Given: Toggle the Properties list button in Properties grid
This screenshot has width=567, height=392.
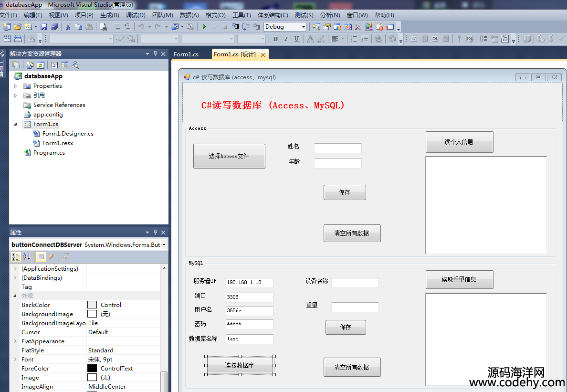Looking at the screenshot, I should click(x=40, y=257).
